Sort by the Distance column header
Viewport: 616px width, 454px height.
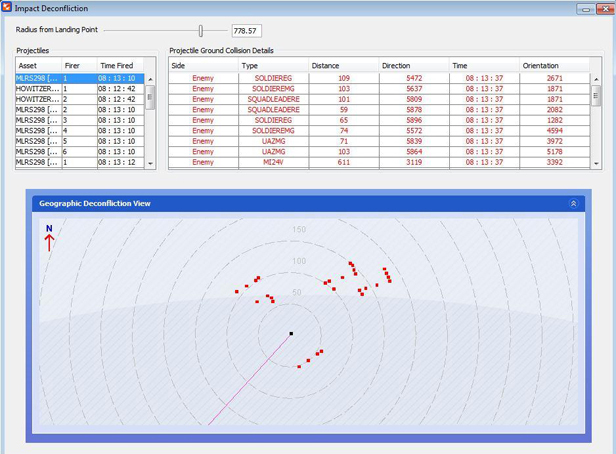(x=344, y=66)
